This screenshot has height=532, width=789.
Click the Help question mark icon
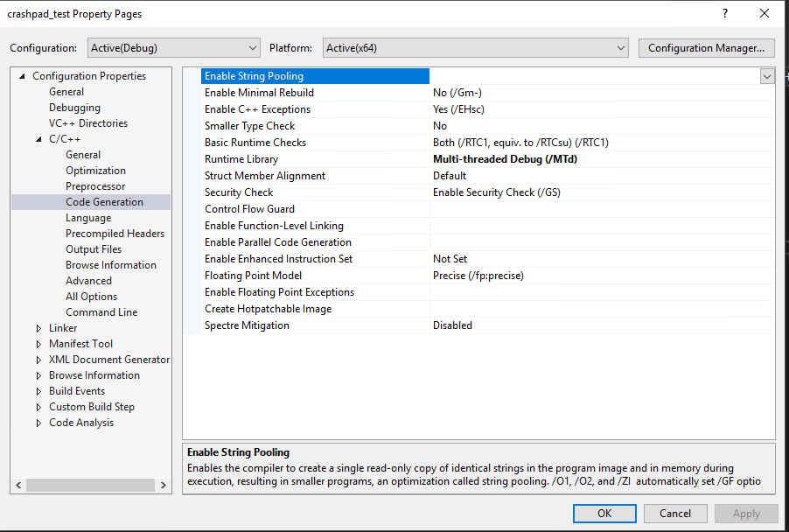click(x=724, y=14)
